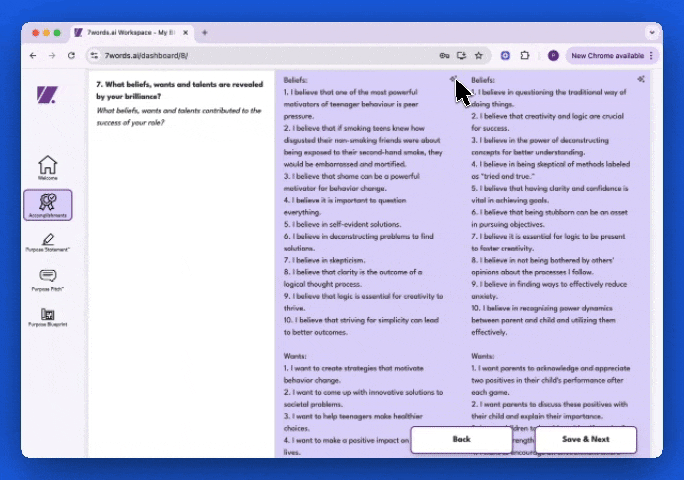Select the Accomplishments sidebar icon
The image size is (684, 480).
(47, 205)
